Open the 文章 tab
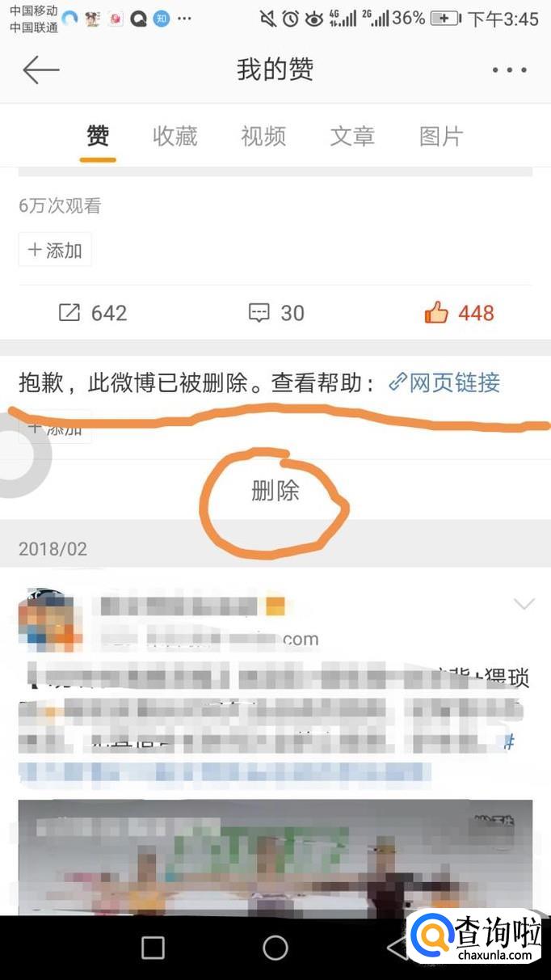 [352, 136]
